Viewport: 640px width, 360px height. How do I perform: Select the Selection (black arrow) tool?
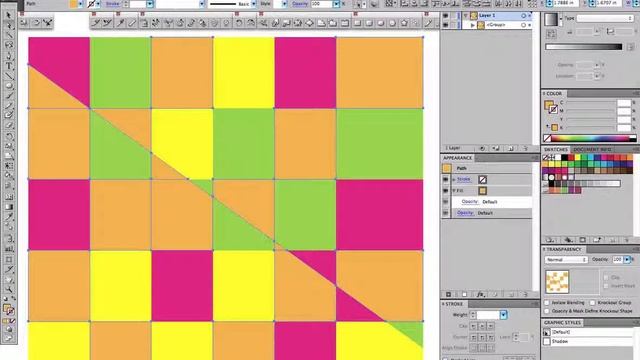[x=9, y=16]
